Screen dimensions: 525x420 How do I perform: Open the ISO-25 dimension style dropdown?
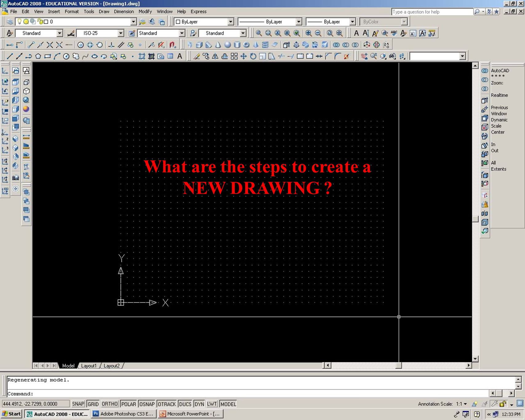[121, 33]
